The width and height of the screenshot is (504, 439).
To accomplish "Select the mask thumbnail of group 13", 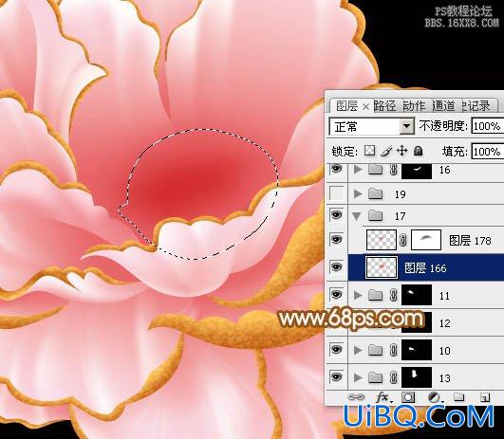I will pyautogui.click(x=417, y=377).
